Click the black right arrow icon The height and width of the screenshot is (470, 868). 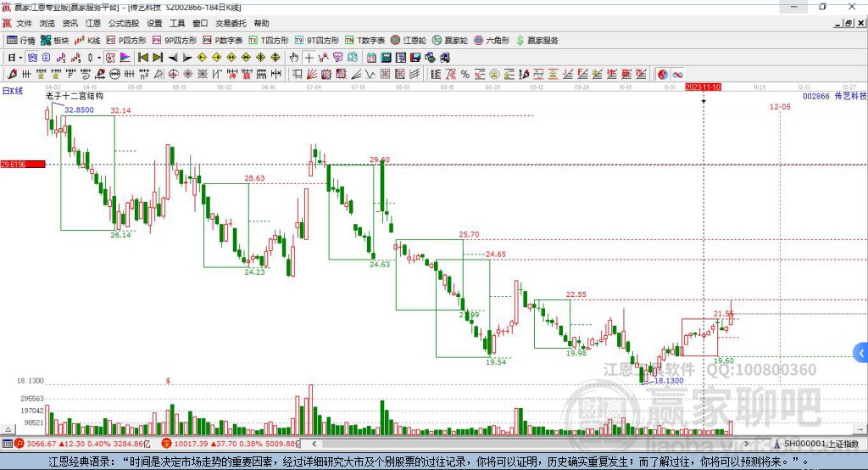coord(187,58)
